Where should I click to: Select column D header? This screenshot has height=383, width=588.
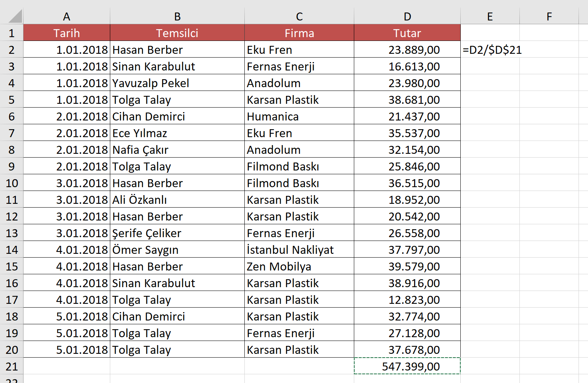pyautogui.click(x=407, y=16)
